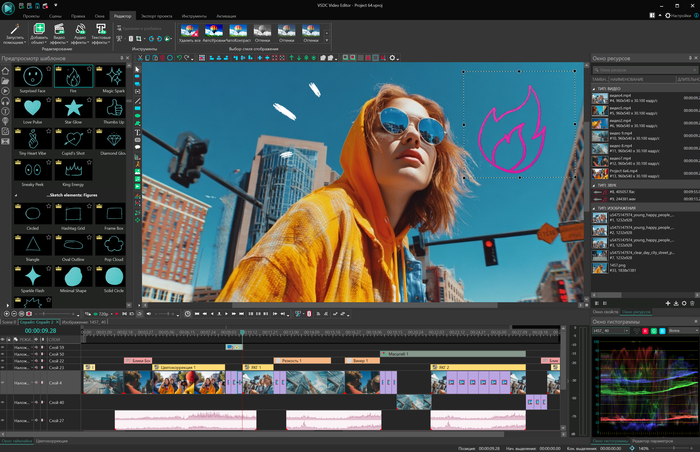This screenshot has height=452, width=700.
Task: Click in the resource search field
Action: coord(645,70)
